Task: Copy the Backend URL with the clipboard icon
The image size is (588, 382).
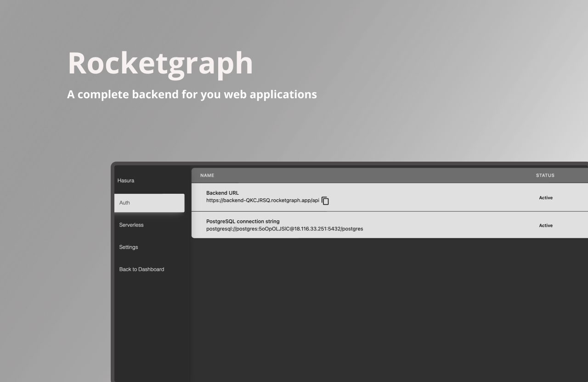Action: pos(325,201)
